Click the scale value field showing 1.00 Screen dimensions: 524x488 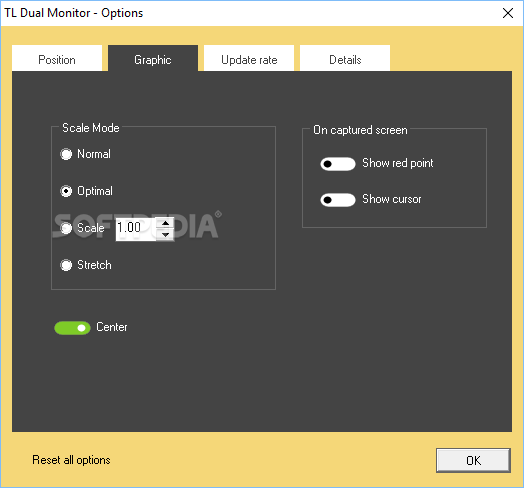(136, 229)
